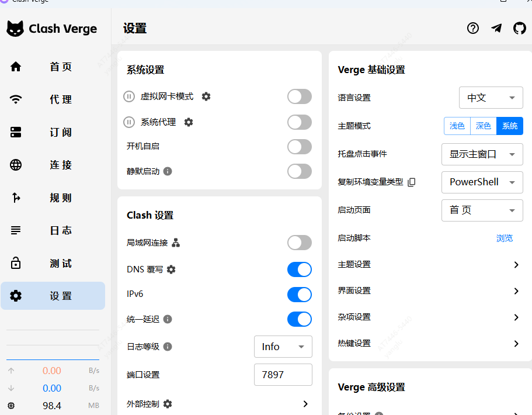
Task: Turn off the IPv6 switch
Action: point(299,294)
